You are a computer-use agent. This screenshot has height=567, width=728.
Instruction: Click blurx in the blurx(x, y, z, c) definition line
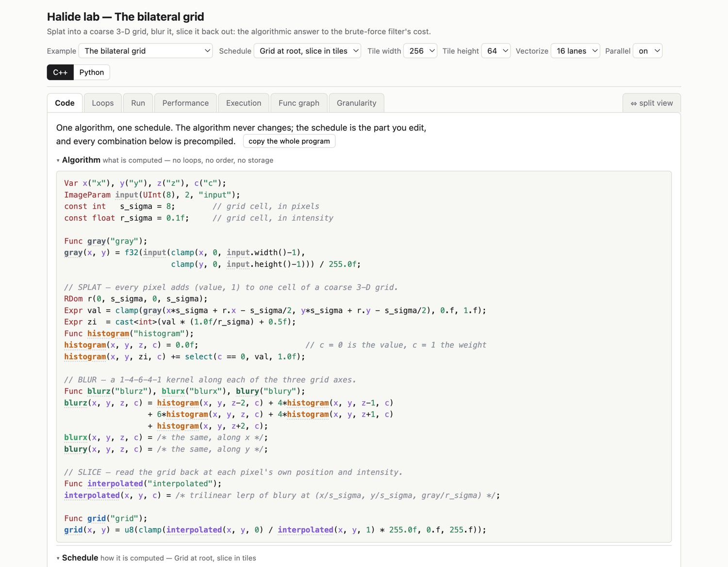pos(76,437)
